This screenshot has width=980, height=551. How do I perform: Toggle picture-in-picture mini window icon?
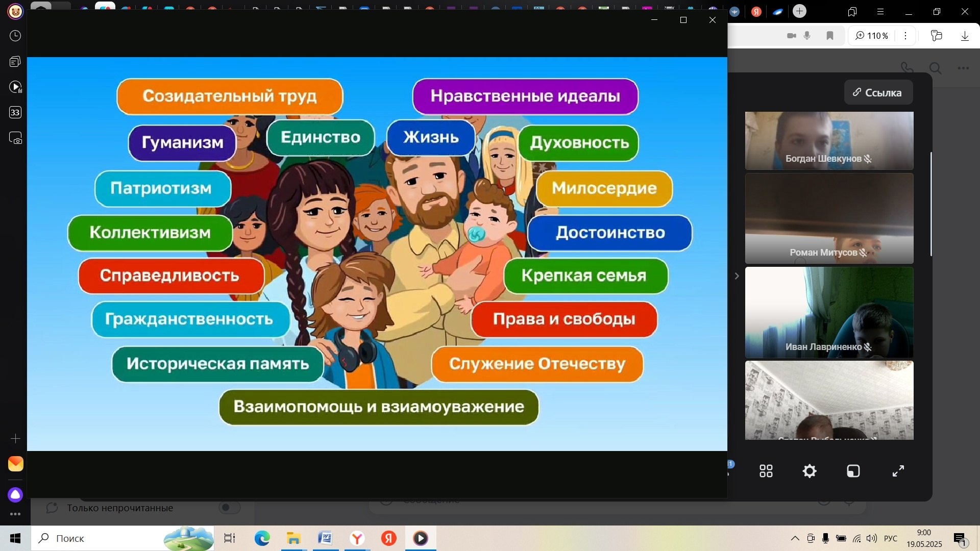point(853,471)
